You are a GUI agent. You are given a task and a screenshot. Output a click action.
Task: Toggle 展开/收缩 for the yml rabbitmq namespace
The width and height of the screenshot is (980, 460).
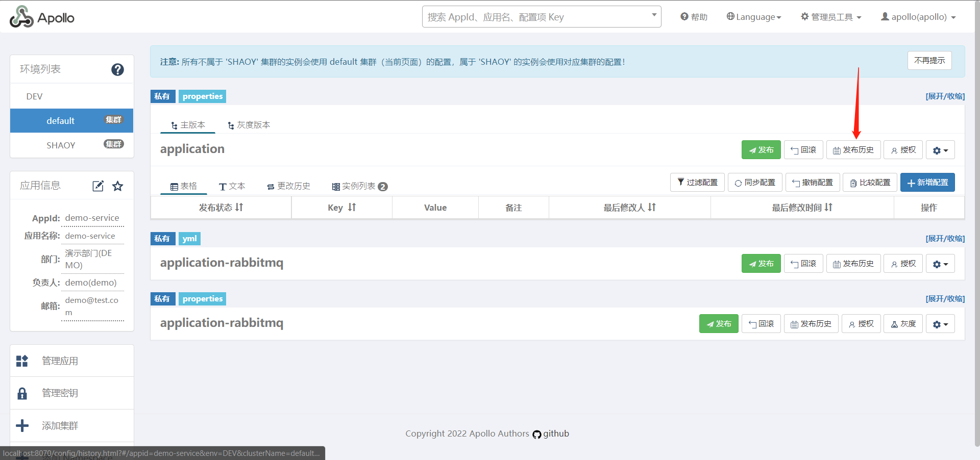coord(945,239)
